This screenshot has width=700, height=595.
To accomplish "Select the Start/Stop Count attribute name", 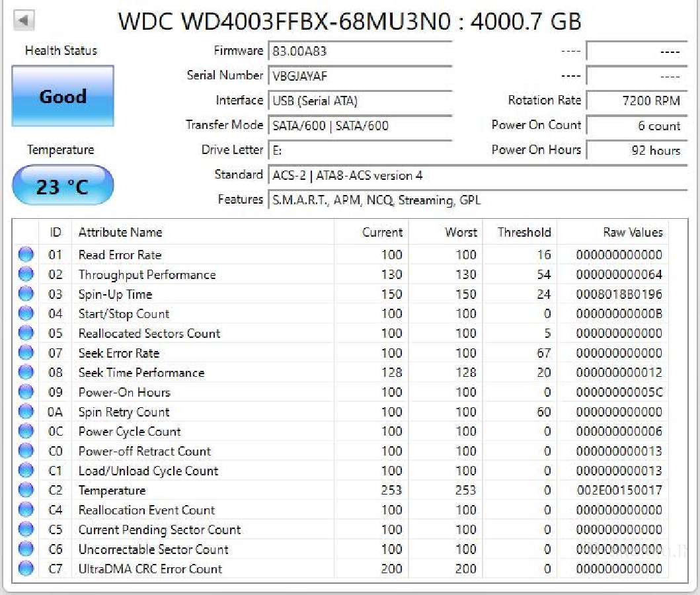I will coord(124,314).
